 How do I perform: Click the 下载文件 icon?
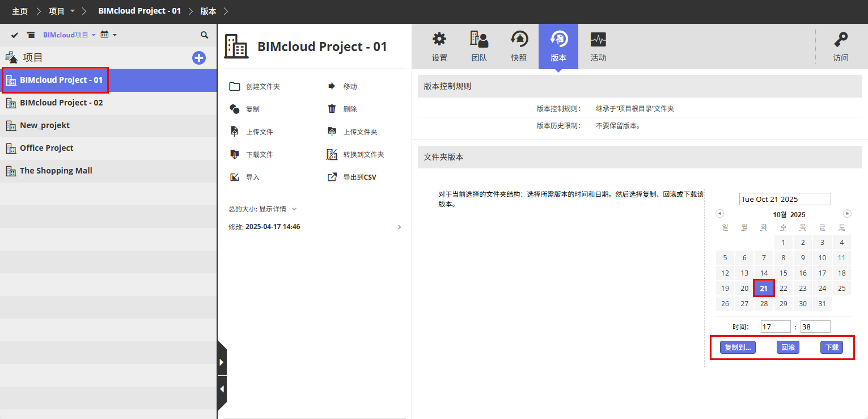click(235, 155)
